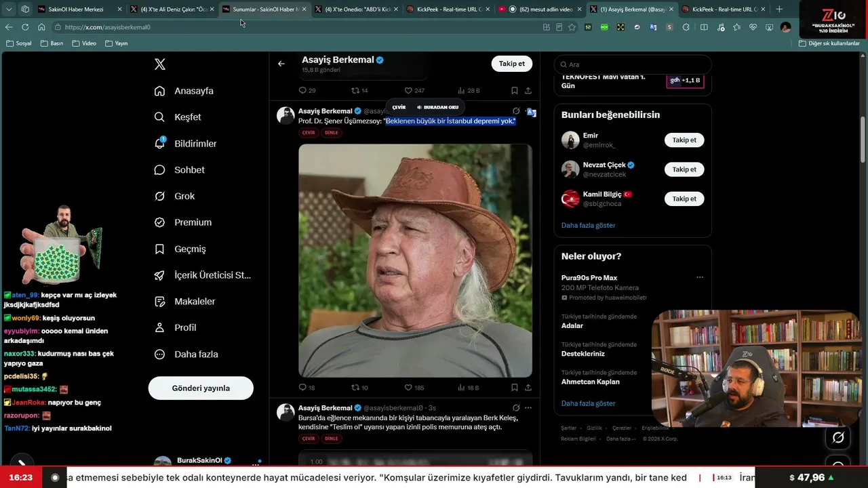Viewport: 868px width, 488px height.
Task: Click the Gönderi yayınla button
Action: coord(201,388)
